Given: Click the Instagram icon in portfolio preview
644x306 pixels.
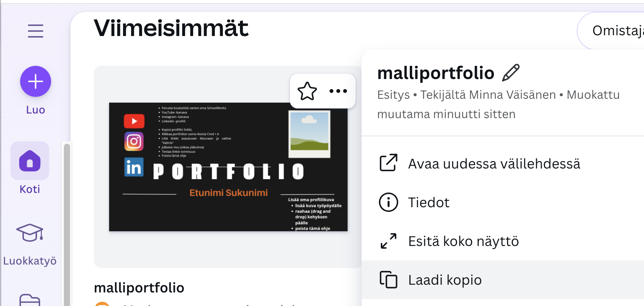Looking at the screenshot, I should [x=134, y=141].
